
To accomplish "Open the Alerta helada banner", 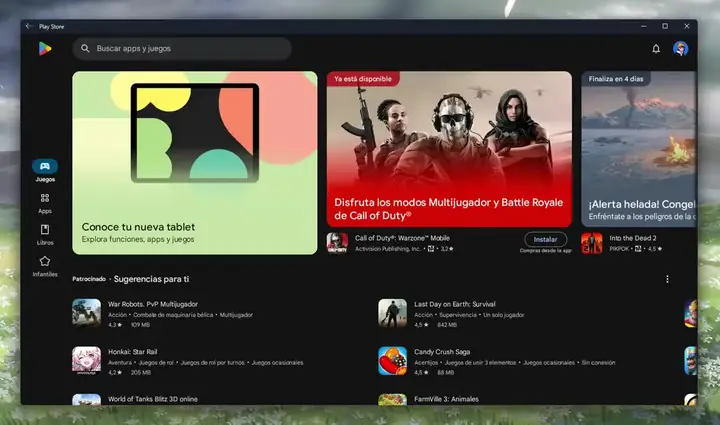I will (639, 149).
